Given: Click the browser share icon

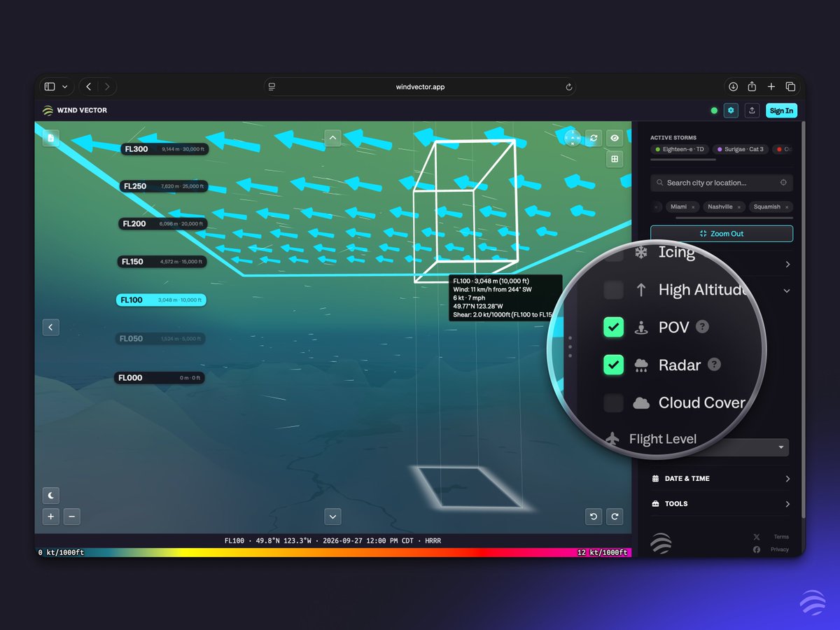Looking at the screenshot, I should click(752, 87).
